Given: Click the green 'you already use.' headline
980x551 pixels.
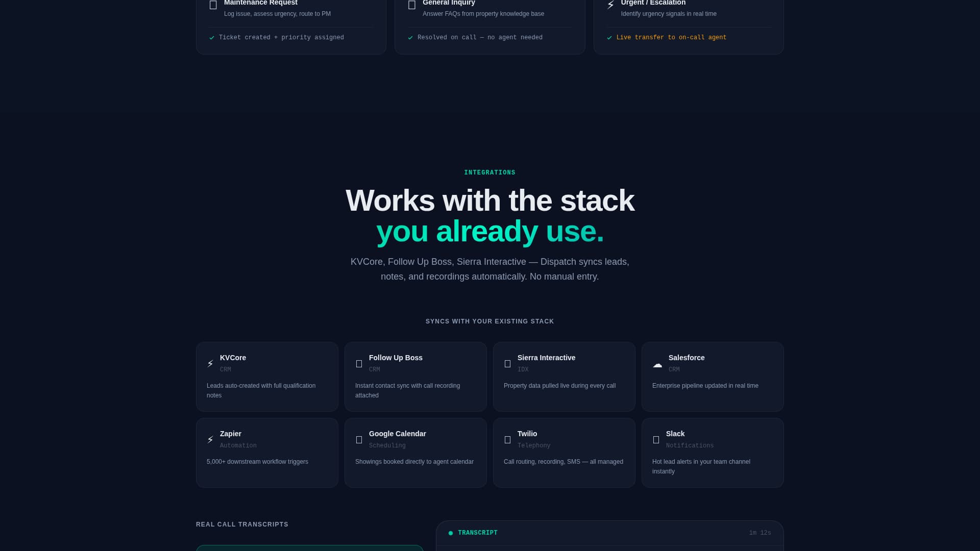Looking at the screenshot, I should [490, 231].
